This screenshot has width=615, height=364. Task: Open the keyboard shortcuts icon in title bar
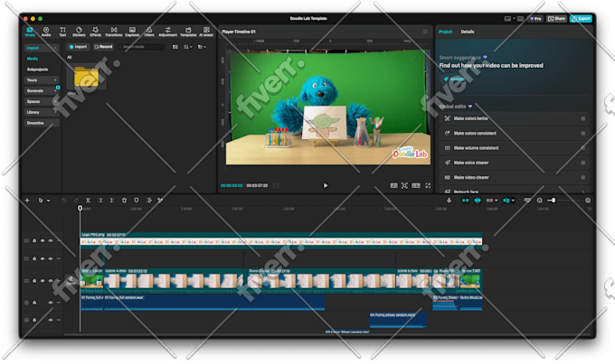tap(520, 18)
